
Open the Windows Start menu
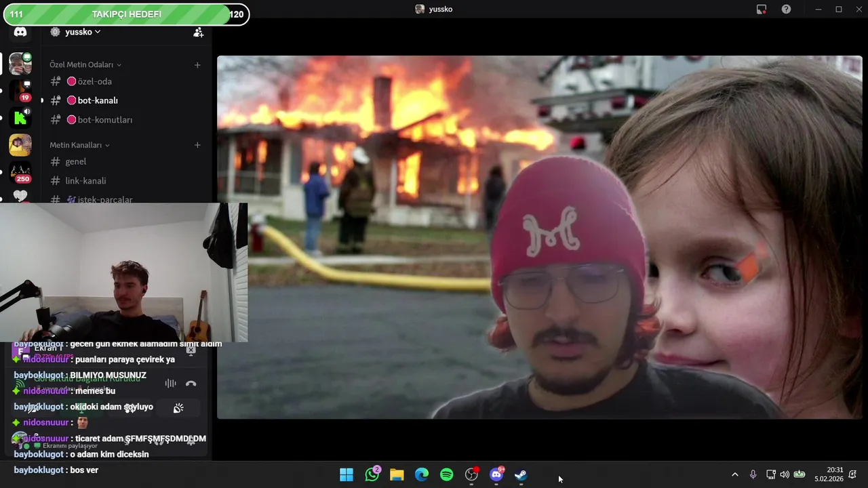point(347,474)
